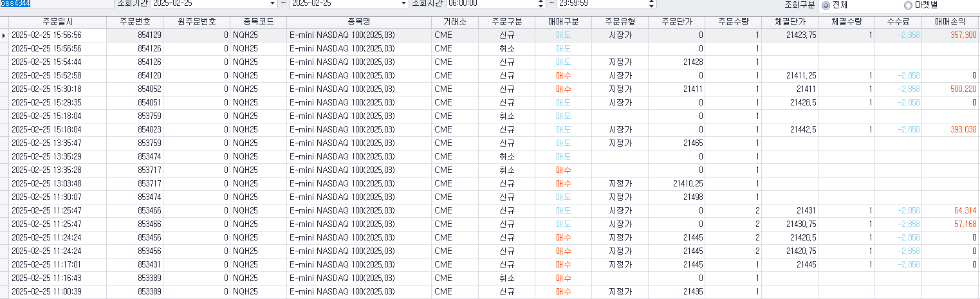The height and width of the screenshot is (299, 980).
Task: Click the order price 21498
Action: point(693,197)
